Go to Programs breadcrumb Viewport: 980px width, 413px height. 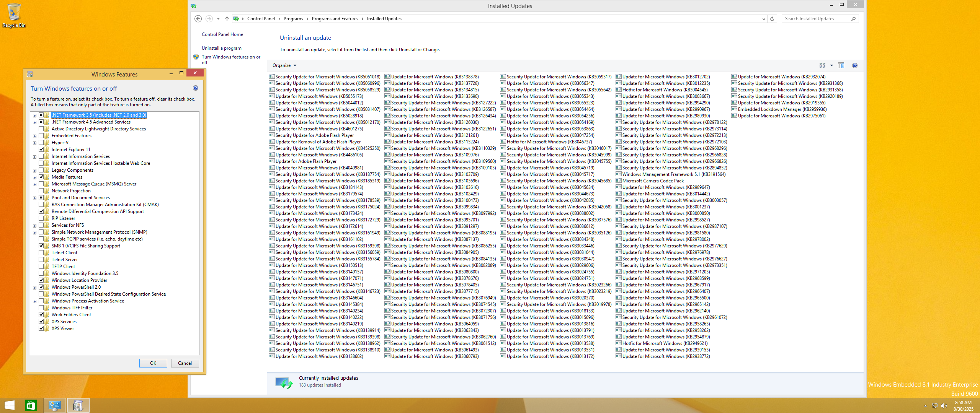click(293, 19)
